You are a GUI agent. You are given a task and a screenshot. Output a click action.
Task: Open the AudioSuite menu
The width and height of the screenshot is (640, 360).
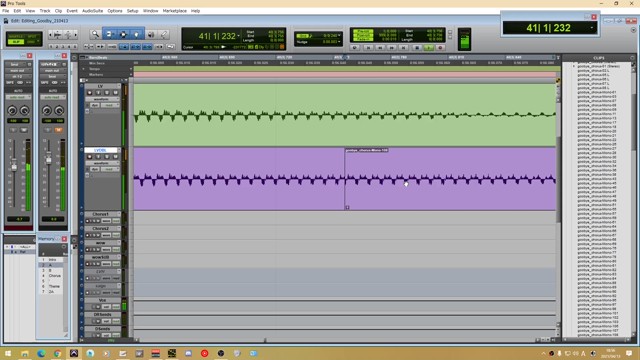point(93,11)
